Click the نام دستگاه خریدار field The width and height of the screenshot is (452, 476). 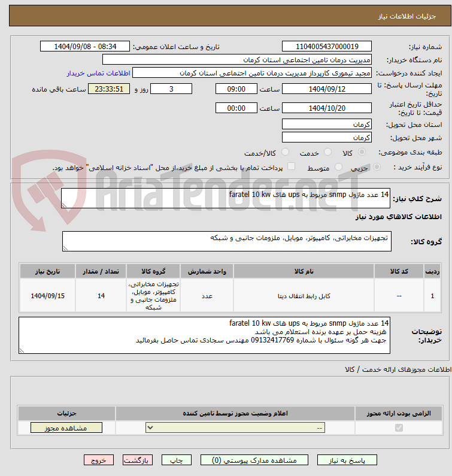237,59
